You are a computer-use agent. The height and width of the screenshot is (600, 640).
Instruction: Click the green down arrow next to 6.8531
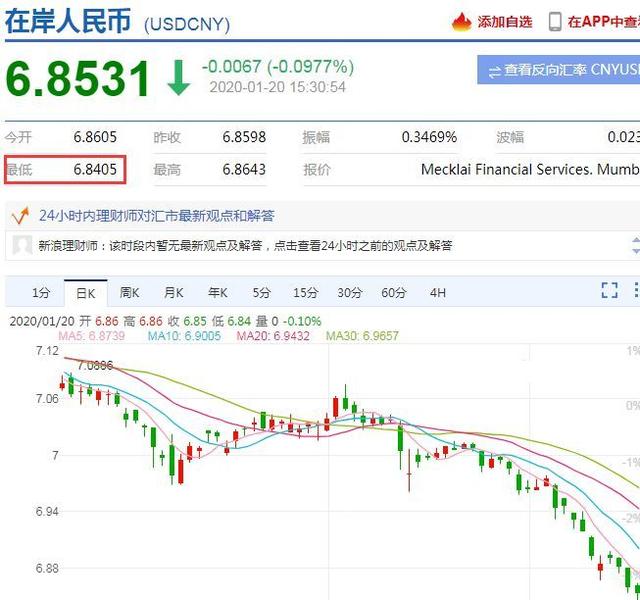[179, 78]
